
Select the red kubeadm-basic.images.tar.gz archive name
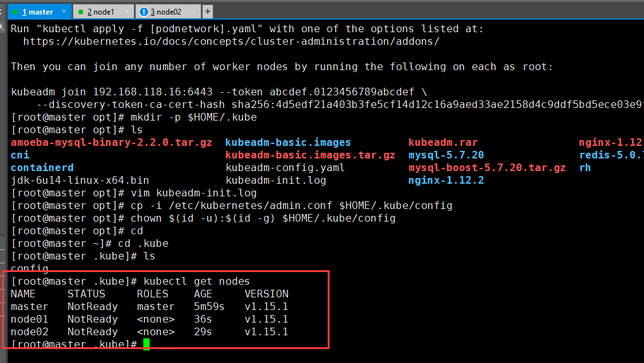point(310,155)
